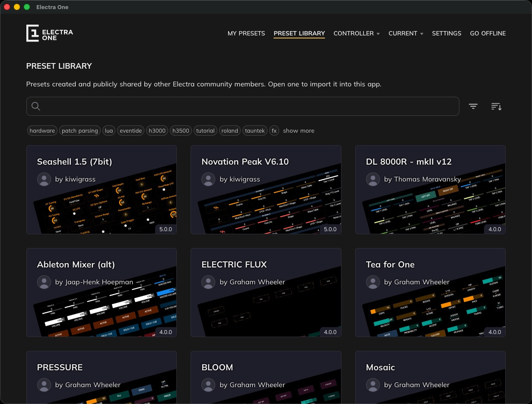Click the Electra One logo
The height and width of the screenshot is (404, 532).
(50, 33)
